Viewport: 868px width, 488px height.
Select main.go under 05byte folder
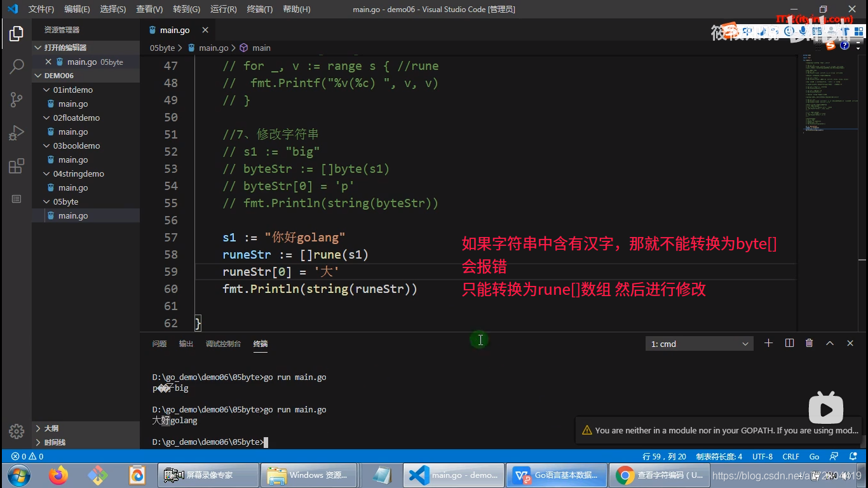point(86,215)
